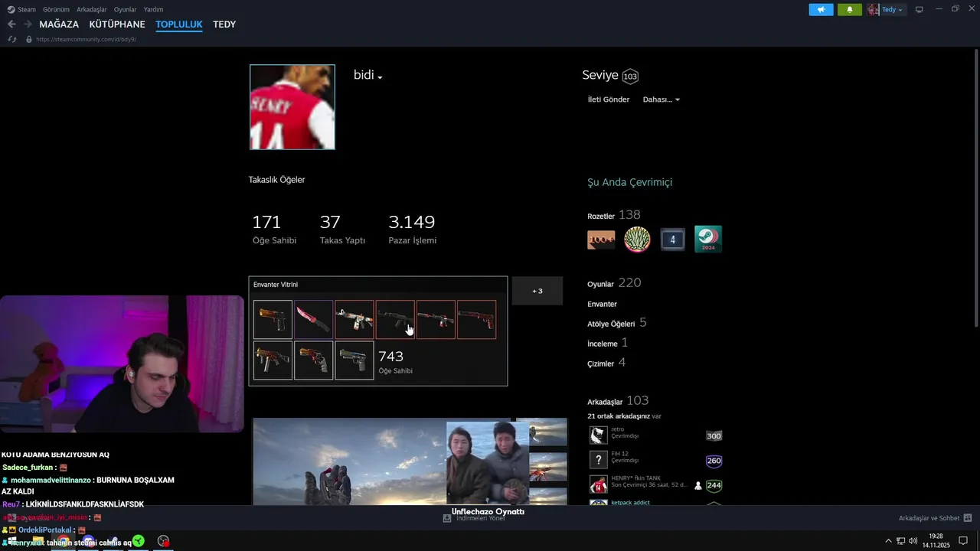Screen dimensions: 980x551
Task: Click the steamcommunity.com URL address field
Action: [x=86, y=39]
